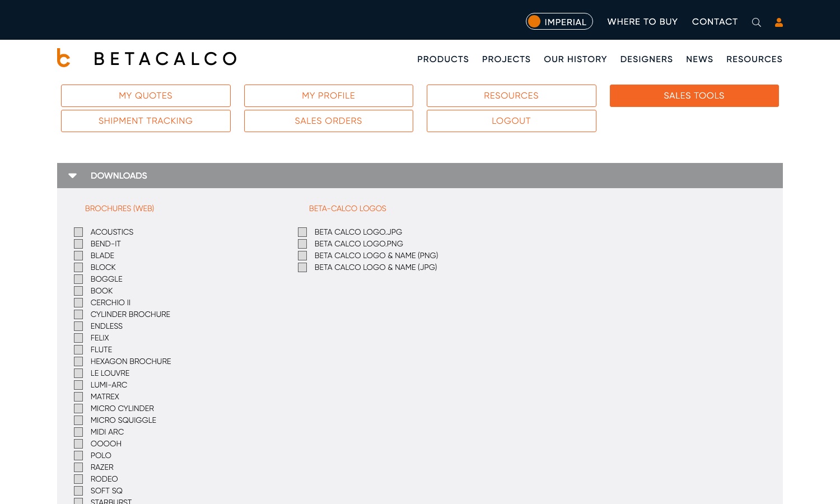The width and height of the screenshot is (840, 504).
Task: Open Where To Buy page
Action: coord(642,21)
